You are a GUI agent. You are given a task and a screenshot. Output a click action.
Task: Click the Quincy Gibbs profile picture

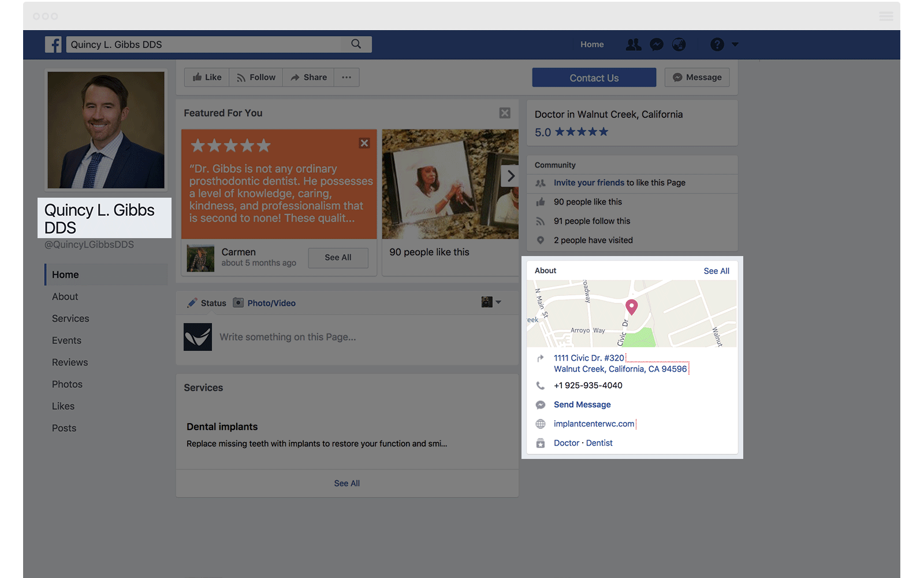[x=106, y=130]
